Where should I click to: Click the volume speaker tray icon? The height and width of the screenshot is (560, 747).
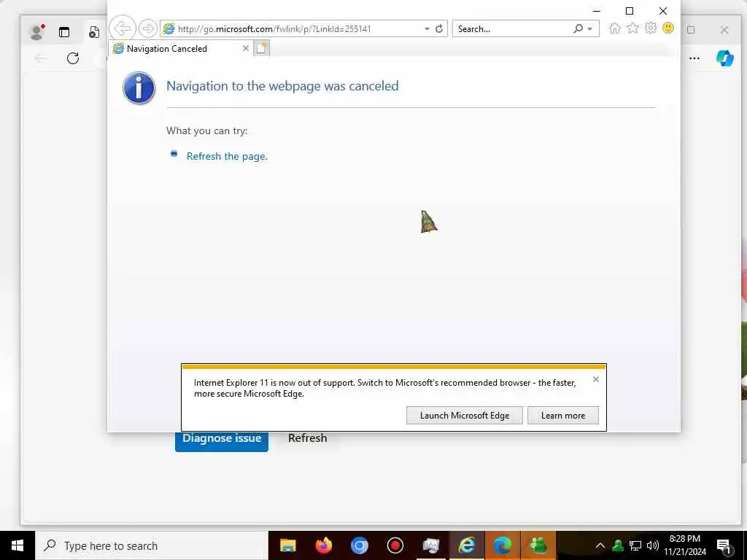tap(653, 545)
